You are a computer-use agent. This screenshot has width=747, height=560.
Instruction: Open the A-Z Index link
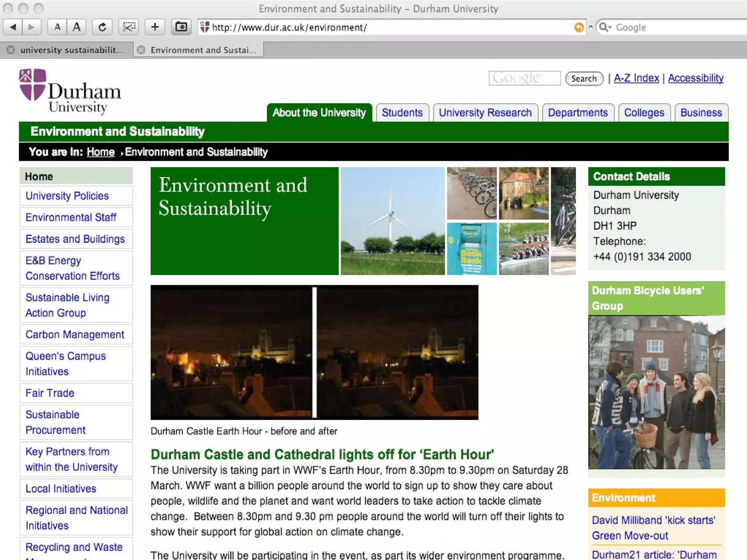(x=636, y=78)
